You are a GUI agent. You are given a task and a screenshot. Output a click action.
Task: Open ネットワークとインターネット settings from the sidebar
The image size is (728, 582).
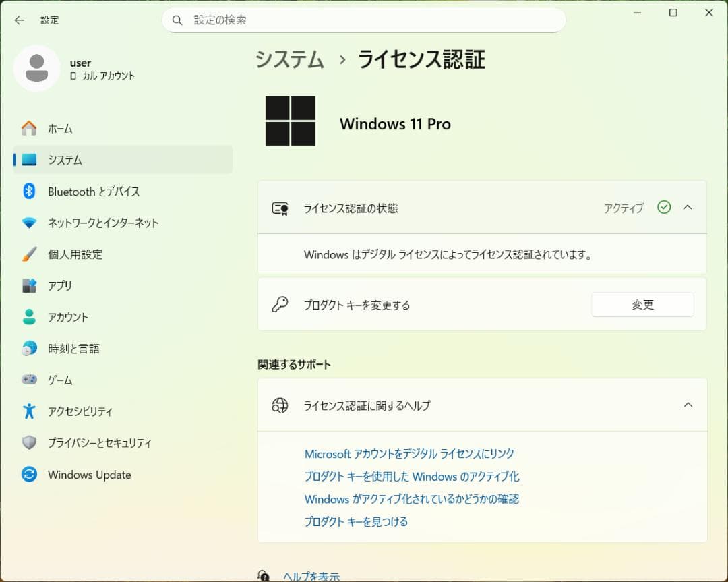(28, 223)
